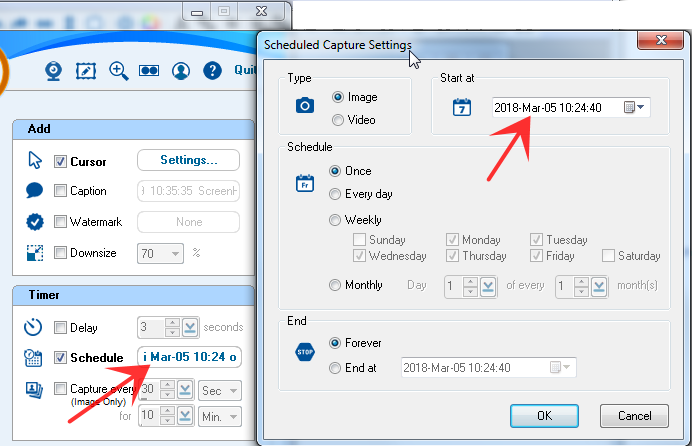Click the calendar icon beside Start at
Image resolution: width=692 pixels, height=446 pixels.
pyautogui.click(x=461, y=107)
